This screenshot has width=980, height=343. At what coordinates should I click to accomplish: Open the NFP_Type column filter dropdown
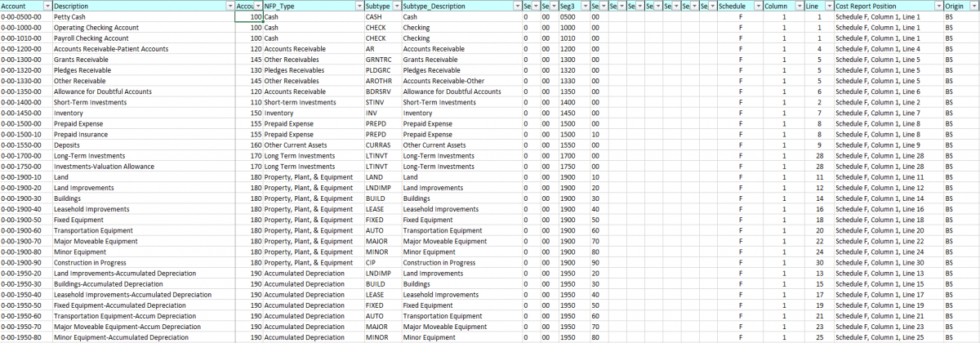(359, 6)
